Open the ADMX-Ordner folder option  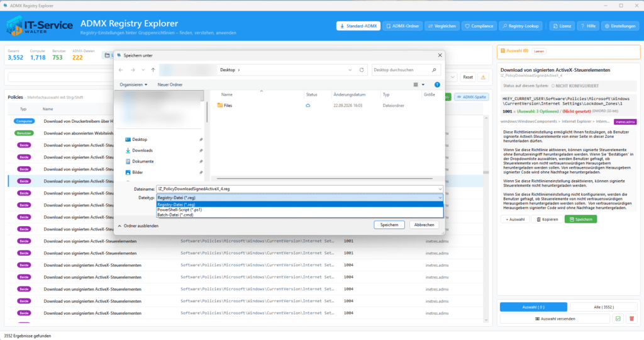tap(402, 26)
